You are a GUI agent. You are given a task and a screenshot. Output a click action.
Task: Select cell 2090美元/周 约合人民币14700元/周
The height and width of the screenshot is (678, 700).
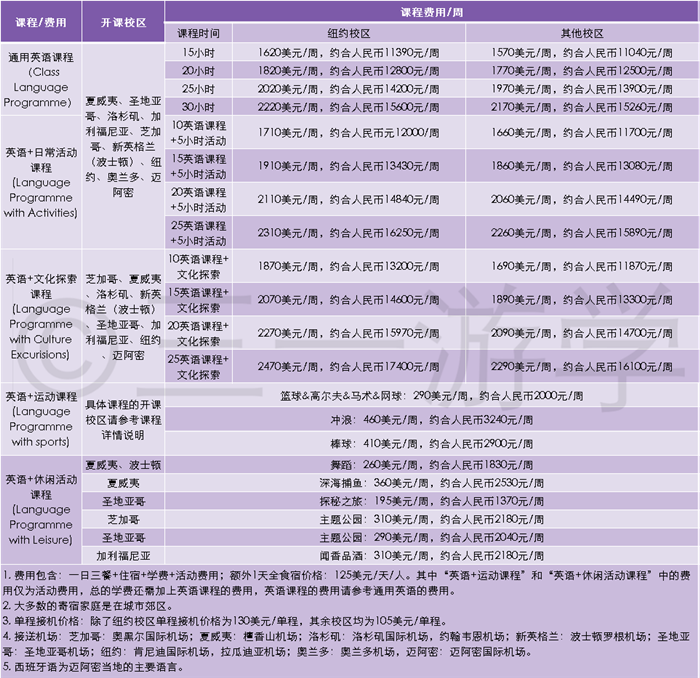coord(582,333)
